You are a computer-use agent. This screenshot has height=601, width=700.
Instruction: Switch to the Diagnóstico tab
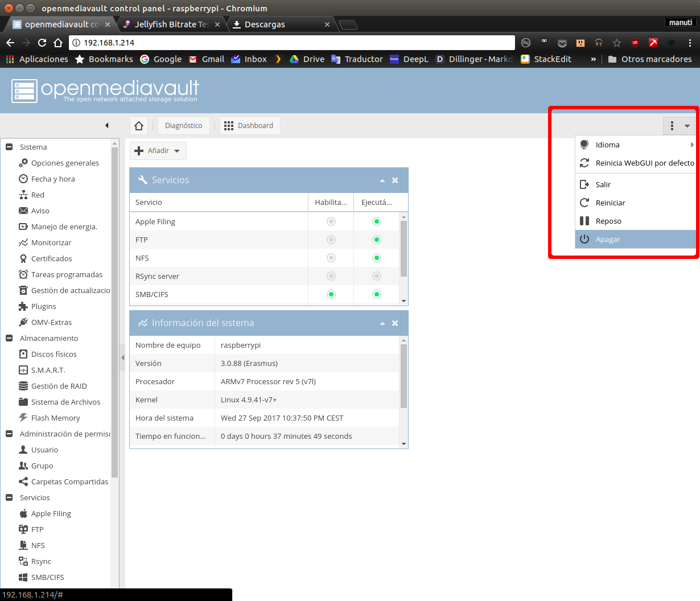click(x=183, y=125)
